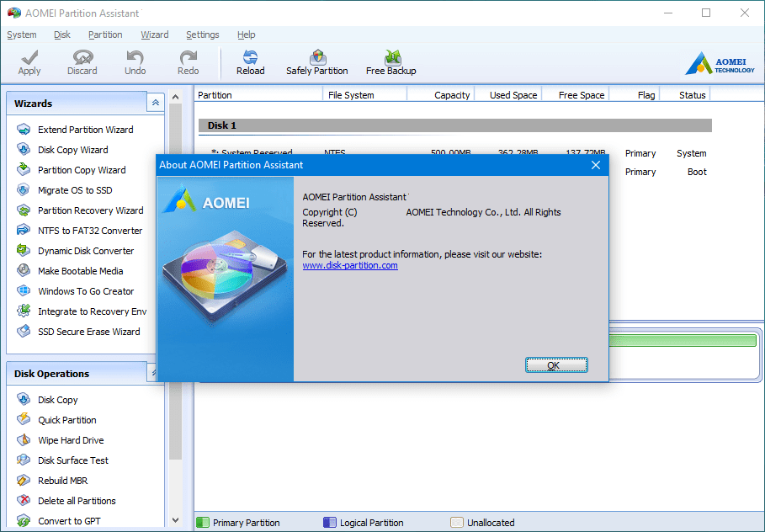Collapse the Wizards panel
Image resolution: width=765 pixels, height=532 pixels.
point(155,103)
